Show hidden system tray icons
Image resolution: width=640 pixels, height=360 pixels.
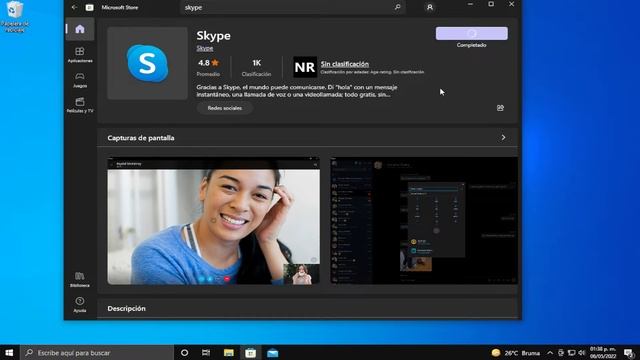(550, 353)
